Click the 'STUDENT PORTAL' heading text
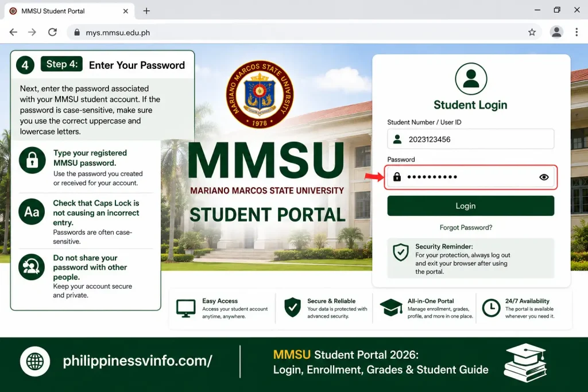The height and width of the screenshot is (392, 588). (x=268, y=215)
